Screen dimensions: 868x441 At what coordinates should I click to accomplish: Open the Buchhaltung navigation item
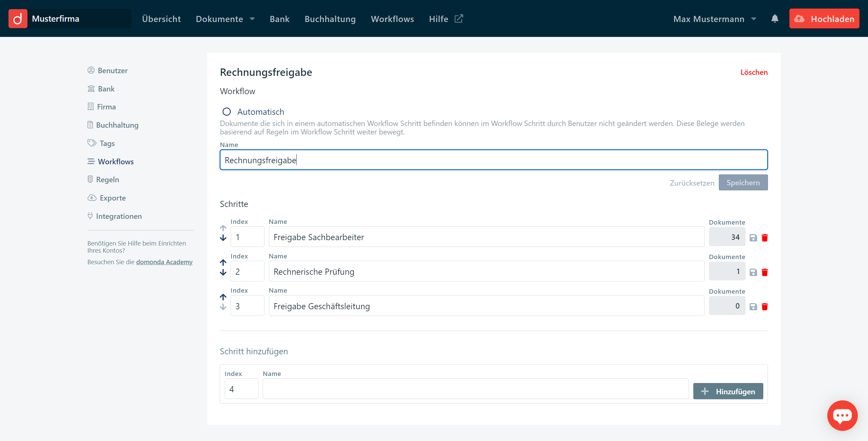tap(330, 19)
